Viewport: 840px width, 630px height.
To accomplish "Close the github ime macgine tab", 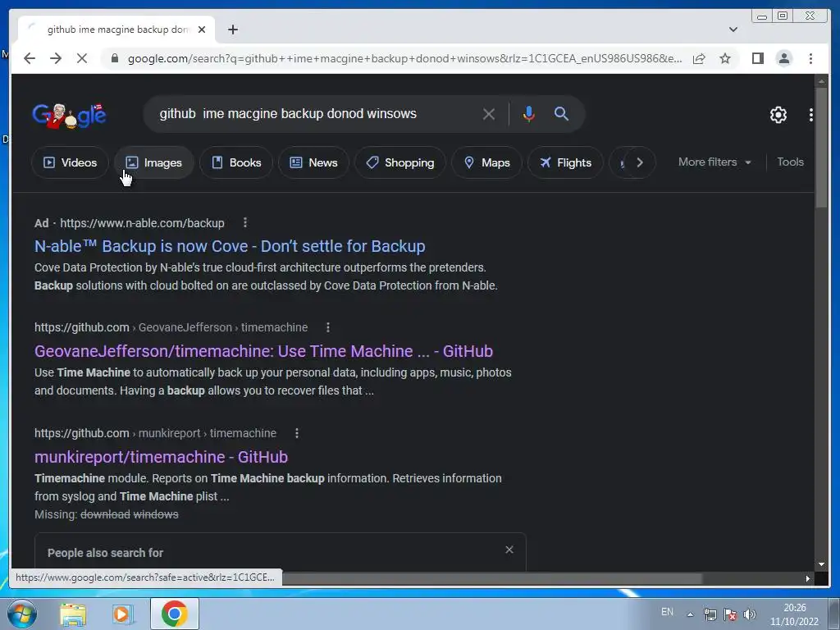I will click(202, 30).
